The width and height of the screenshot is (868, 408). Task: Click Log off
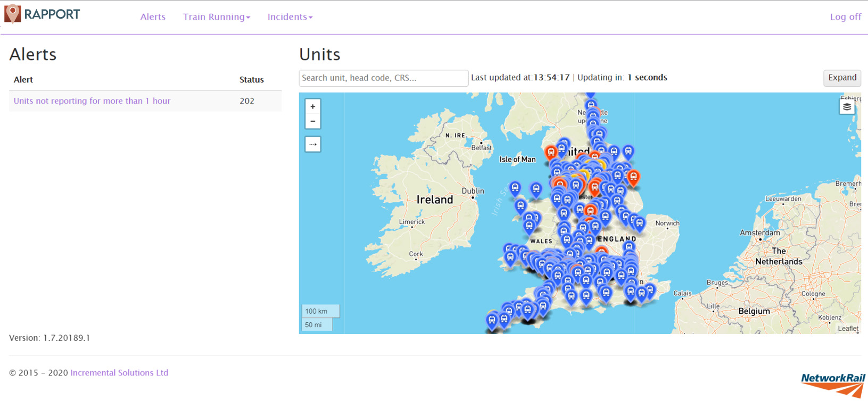[845, 17]
